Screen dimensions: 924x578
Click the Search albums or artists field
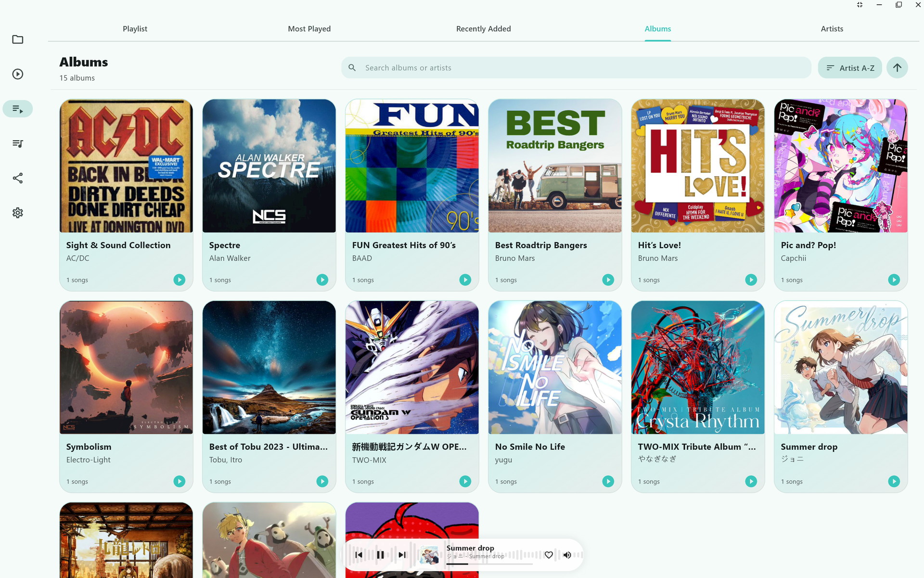point(577,68)
